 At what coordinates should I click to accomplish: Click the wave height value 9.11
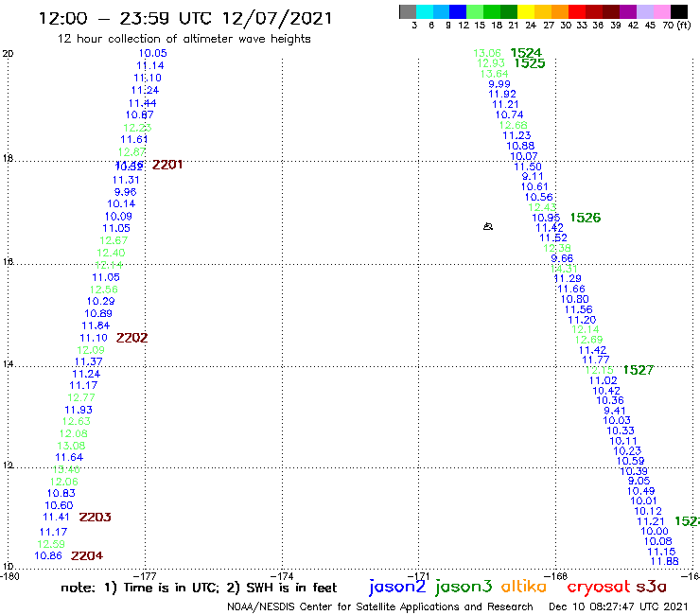coord(533,176)
